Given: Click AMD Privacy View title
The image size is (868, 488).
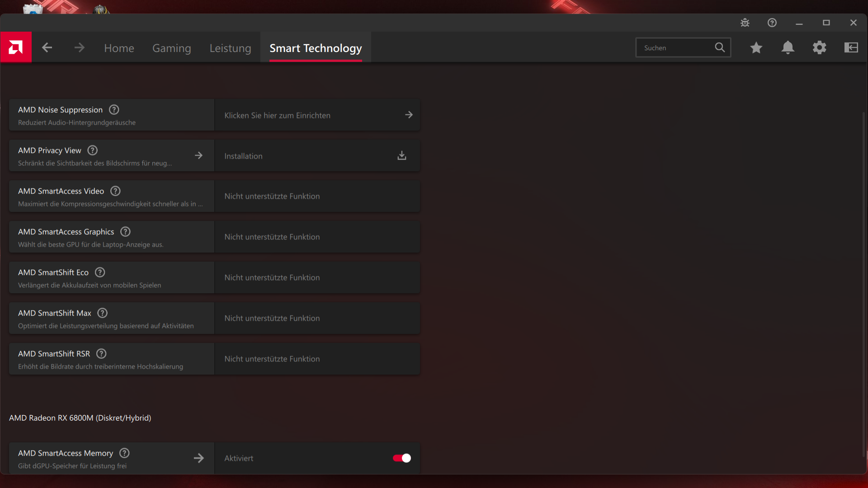Looking at the screenshot, I should pyautogui.click(x=50, y=150).
